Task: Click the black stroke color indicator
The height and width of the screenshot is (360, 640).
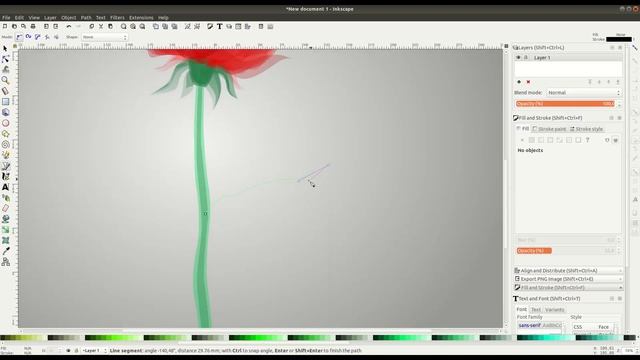Action: tap(619, 40)
